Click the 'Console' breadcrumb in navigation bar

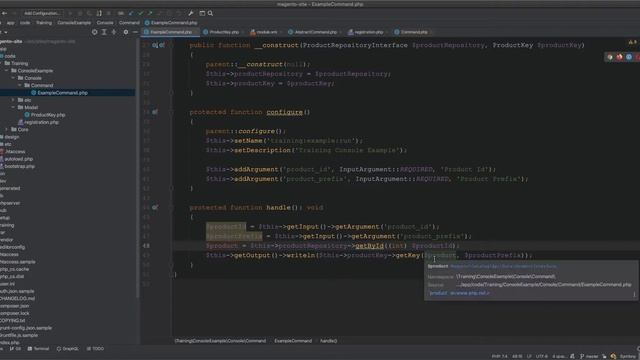point(105,23)
